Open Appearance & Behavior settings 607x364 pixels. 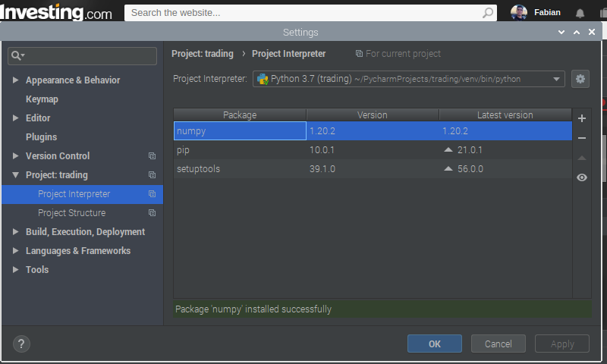[x=73, y=80]
